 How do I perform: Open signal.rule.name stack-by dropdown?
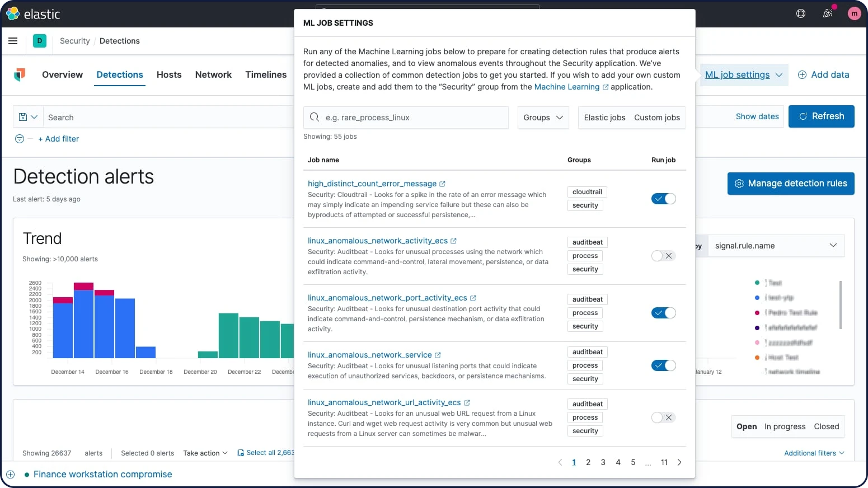pyautogui.click(x=776, y=246)
